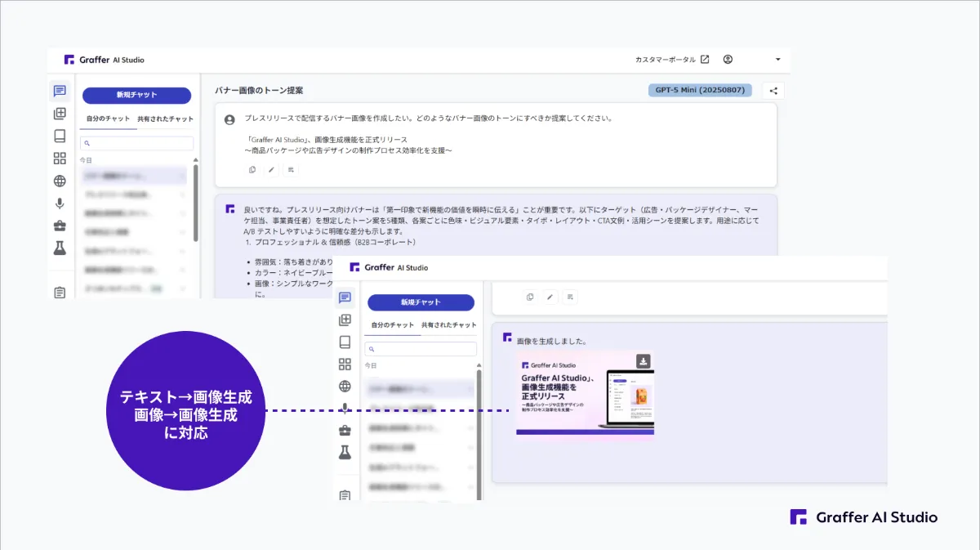Click the book icon in the front window sidebar

pyautogui.click(x=345, y=342)
